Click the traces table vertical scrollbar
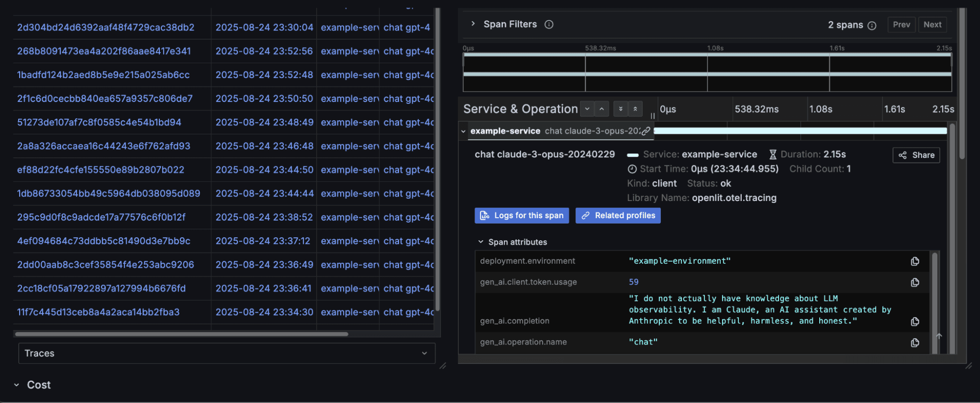The width and height of the screenshot is (980, 403). (437, 159)
